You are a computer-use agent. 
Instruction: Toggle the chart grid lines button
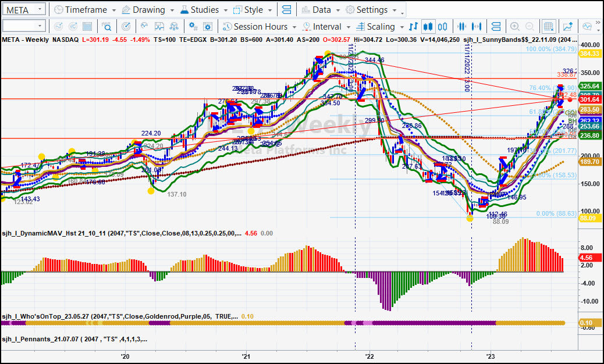[x=548, y=27]
